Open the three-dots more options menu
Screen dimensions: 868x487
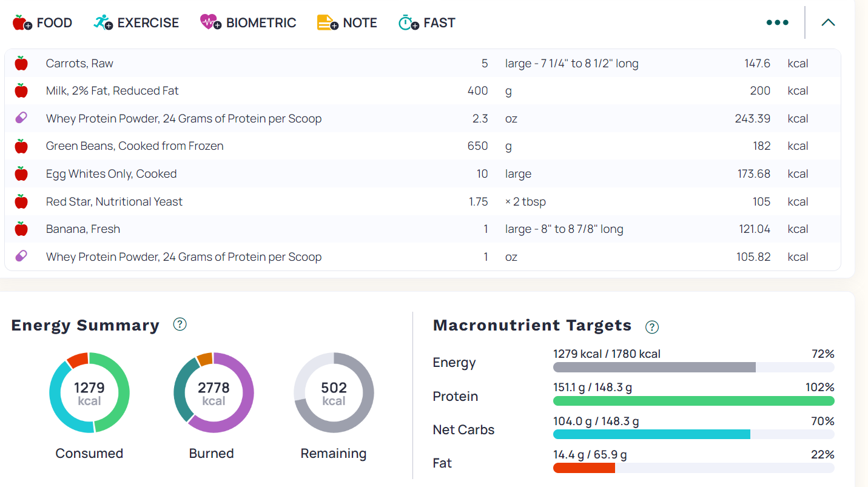tap(777, 23)
